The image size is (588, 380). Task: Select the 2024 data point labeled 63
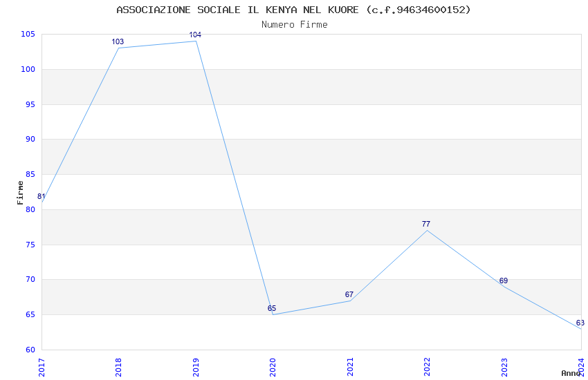(580, 323)
